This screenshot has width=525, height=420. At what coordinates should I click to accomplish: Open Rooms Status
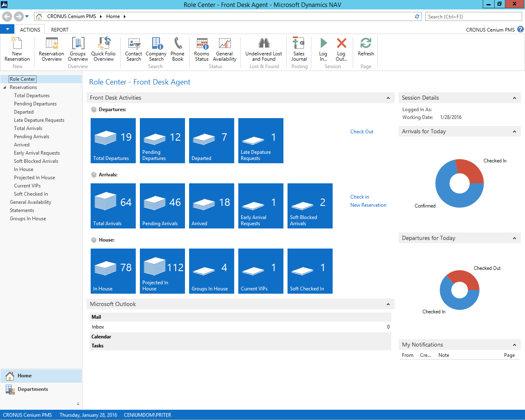coord(201,49)
